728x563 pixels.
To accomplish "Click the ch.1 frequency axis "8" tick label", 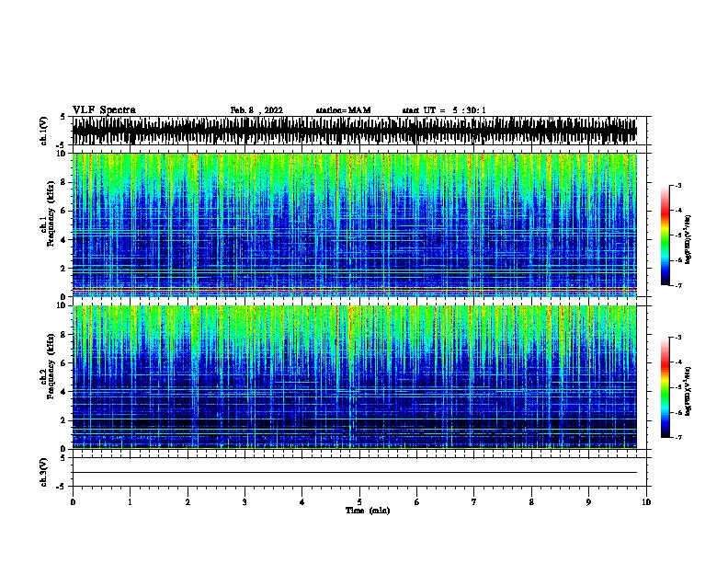I will coord(63,182).
